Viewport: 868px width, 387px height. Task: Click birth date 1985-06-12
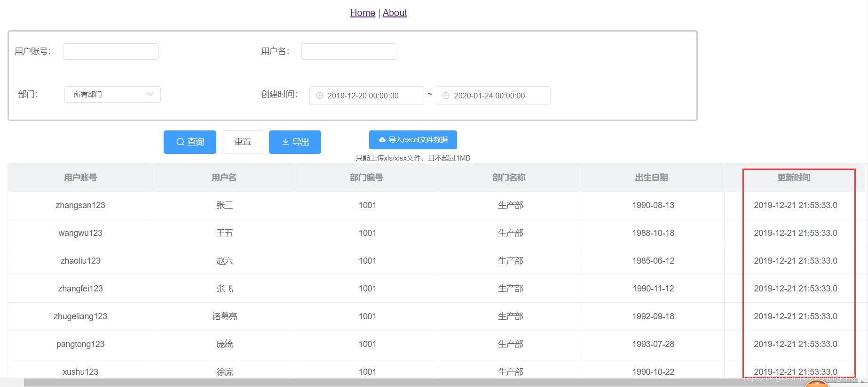[x=653, y=261]
